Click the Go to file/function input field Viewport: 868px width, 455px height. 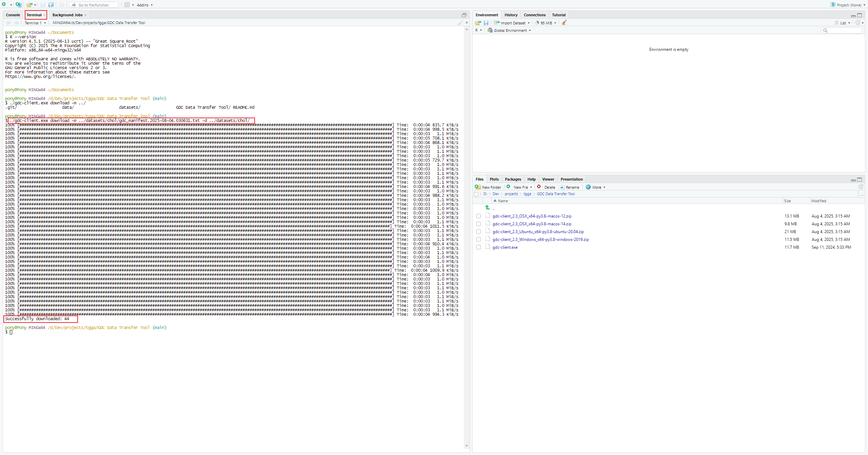[x=94, y=5]
